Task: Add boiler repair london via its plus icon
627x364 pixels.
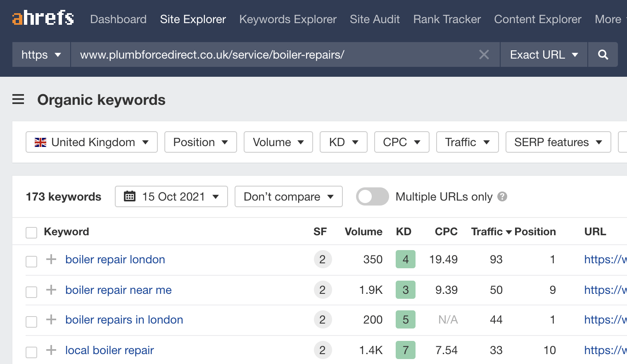Action: click(51, 259)
